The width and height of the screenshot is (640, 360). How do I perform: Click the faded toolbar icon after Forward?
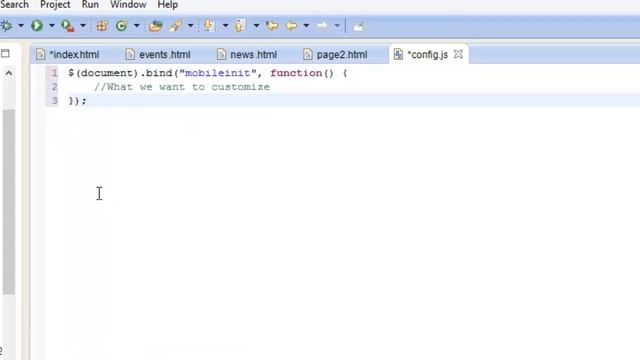pos(358,27)
